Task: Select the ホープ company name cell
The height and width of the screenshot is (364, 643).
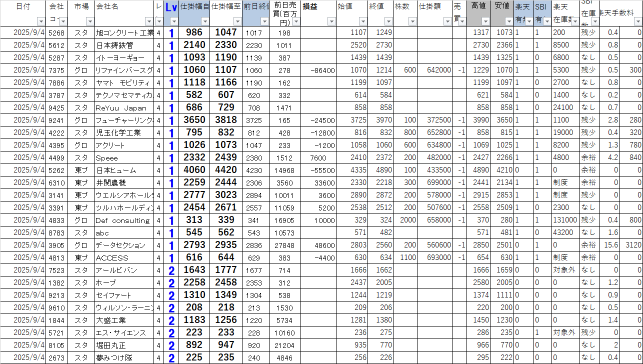Action: coord(124,282)
